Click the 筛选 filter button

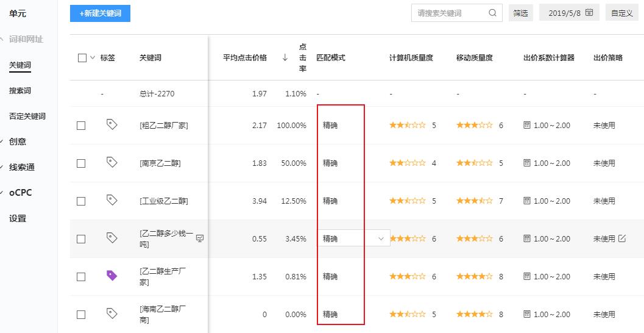(x=520, y=13)
